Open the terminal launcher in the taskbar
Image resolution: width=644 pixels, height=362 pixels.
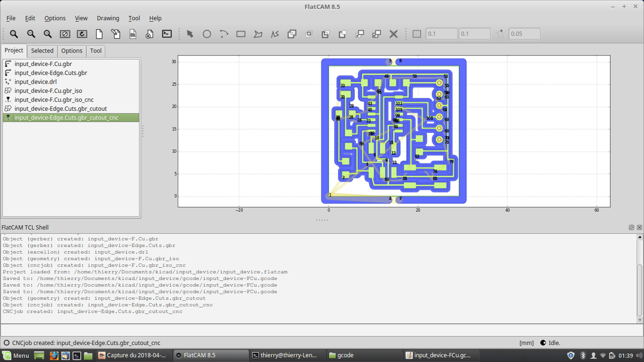point(77,355)
